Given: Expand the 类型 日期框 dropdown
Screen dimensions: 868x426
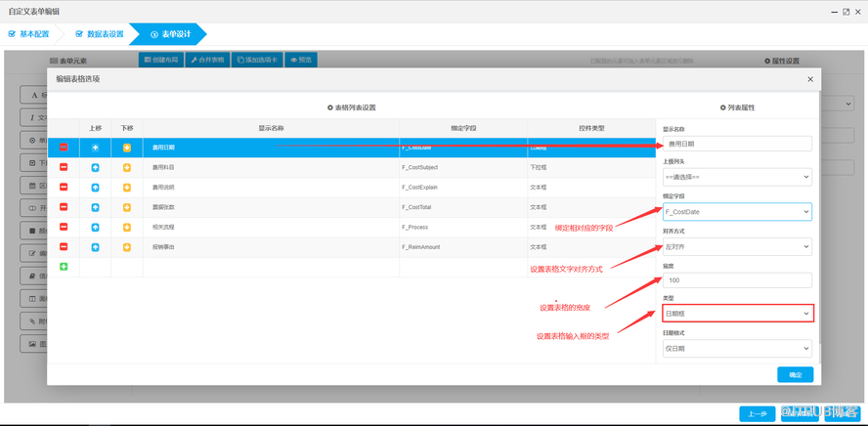Looking at the screenshot, I should click(737, 314).
